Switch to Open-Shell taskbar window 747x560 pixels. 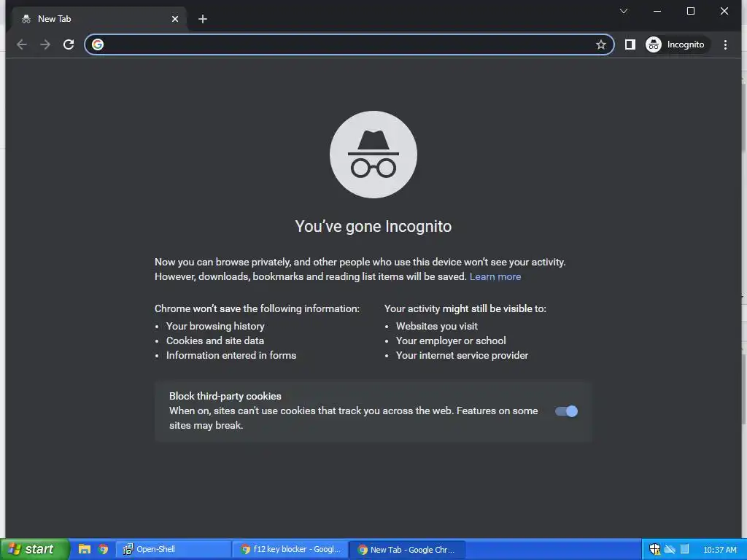(174, 549)
